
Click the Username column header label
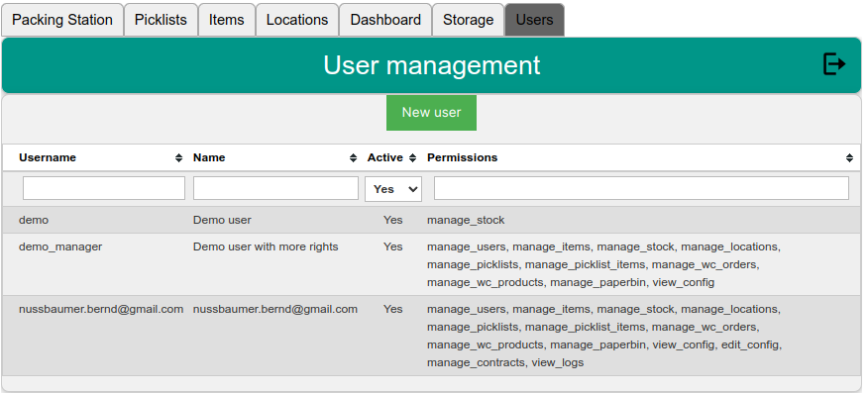pyautogui.click(x=48, y=157)
